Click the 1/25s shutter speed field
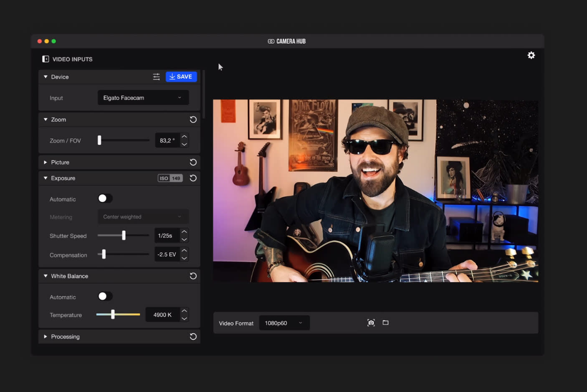Image resolution: width=587 pixels, height=392 pixels. tap(167, 236)
